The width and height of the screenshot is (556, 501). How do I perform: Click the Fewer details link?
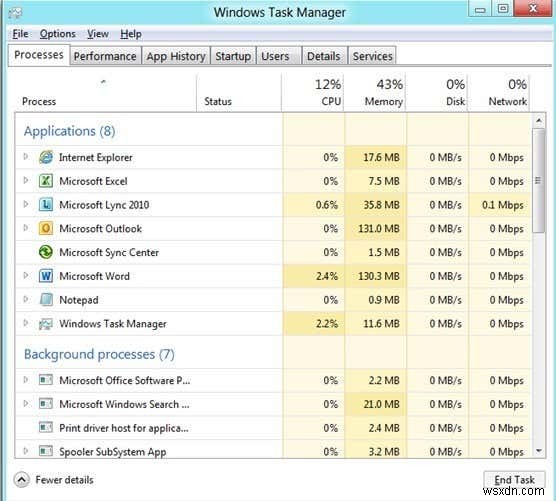pos(64,480)
